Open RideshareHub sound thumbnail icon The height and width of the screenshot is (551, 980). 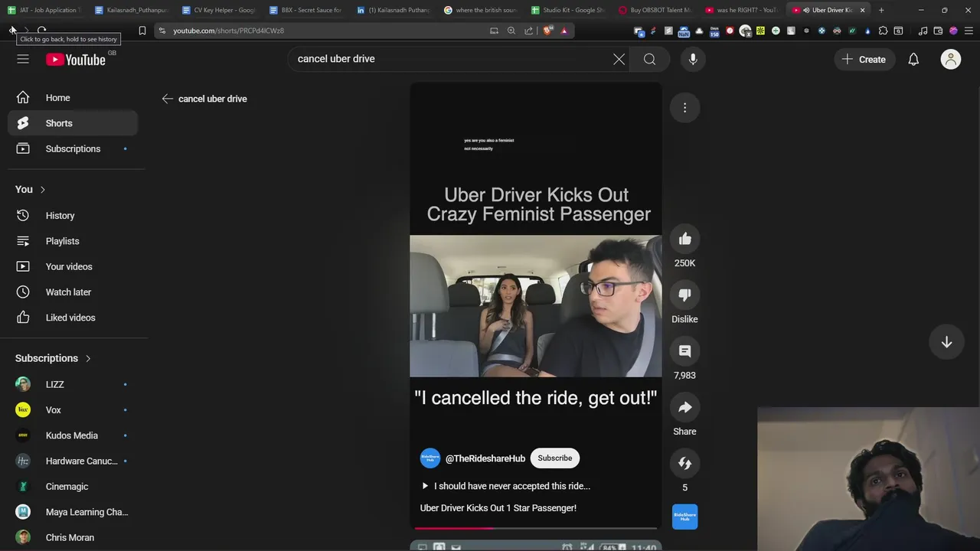pos(684,517)
